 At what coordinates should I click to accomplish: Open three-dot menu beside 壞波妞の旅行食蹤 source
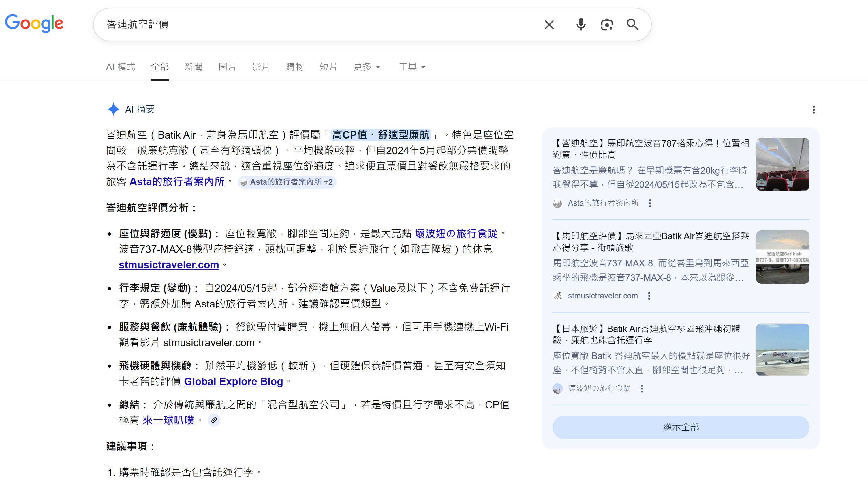[x=642, y=389]
